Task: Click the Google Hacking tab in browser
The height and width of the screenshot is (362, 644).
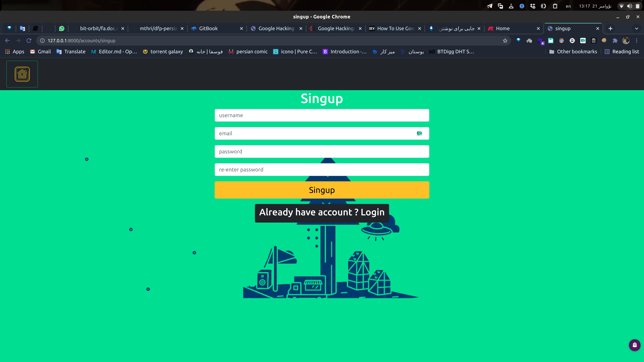Action: click(x=276, y=28)
